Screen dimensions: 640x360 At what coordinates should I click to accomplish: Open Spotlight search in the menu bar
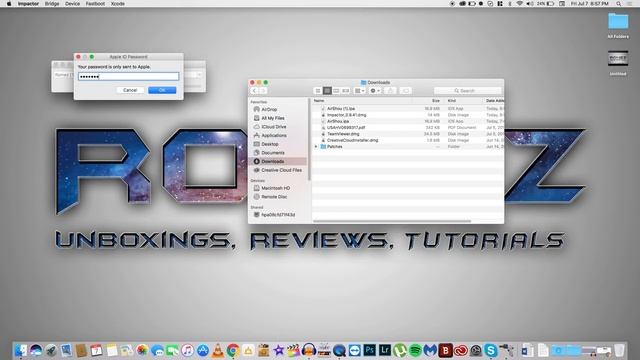click(619, 4)
